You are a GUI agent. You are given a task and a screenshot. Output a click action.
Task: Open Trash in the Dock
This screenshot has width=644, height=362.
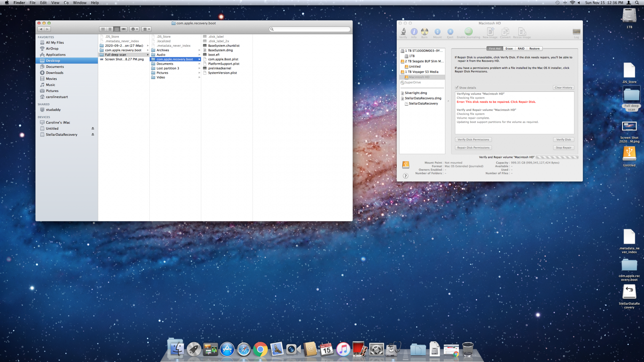coord(468,349)
